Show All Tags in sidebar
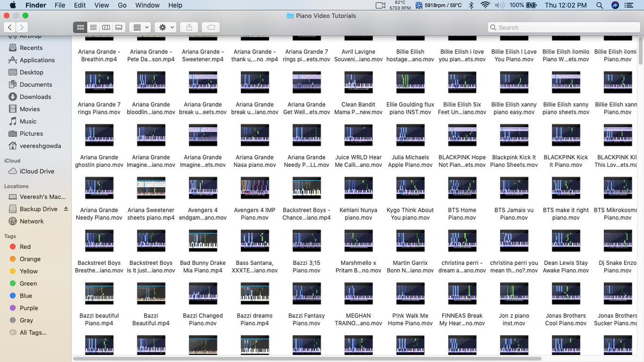644x362 pixels. click(33, 333)
